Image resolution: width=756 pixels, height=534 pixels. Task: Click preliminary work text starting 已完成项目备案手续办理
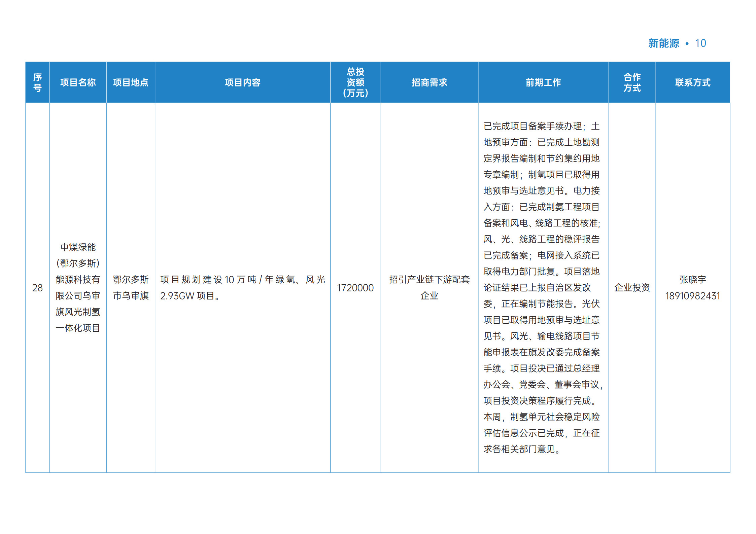pos(543,287)
